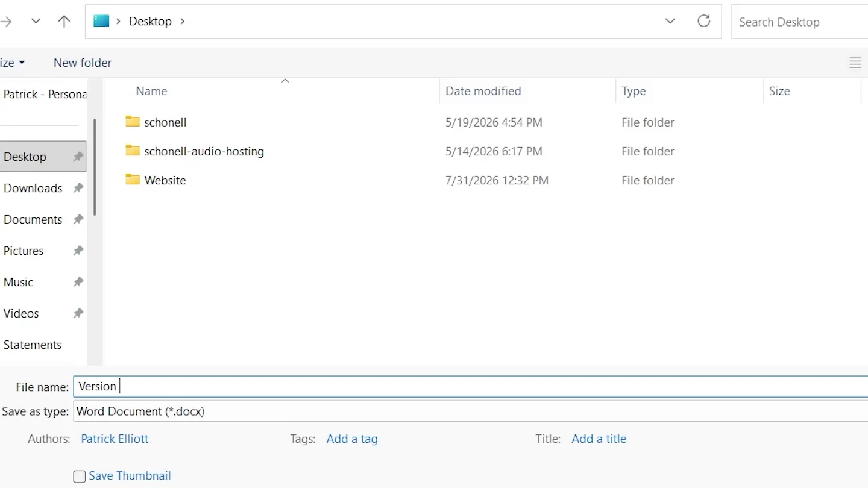
Task: Open the Save as type dropdown
Action: [x=471, y=411]
